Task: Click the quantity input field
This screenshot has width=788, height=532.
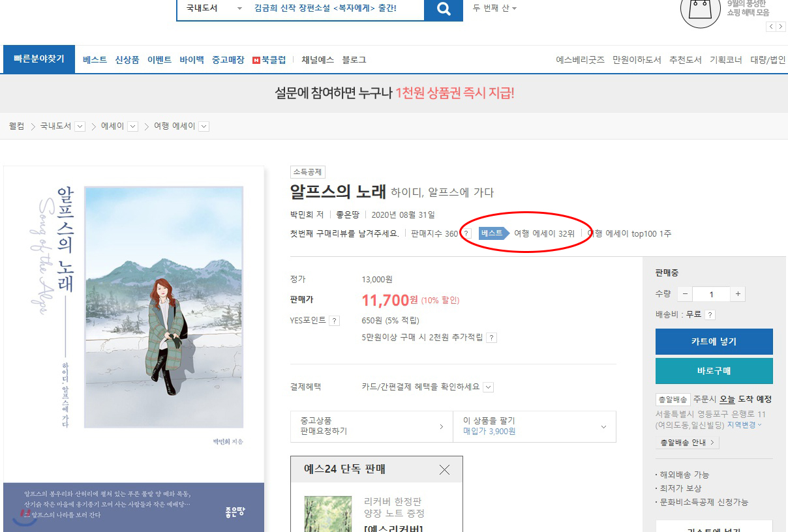Action: click(x=711, y=294)
